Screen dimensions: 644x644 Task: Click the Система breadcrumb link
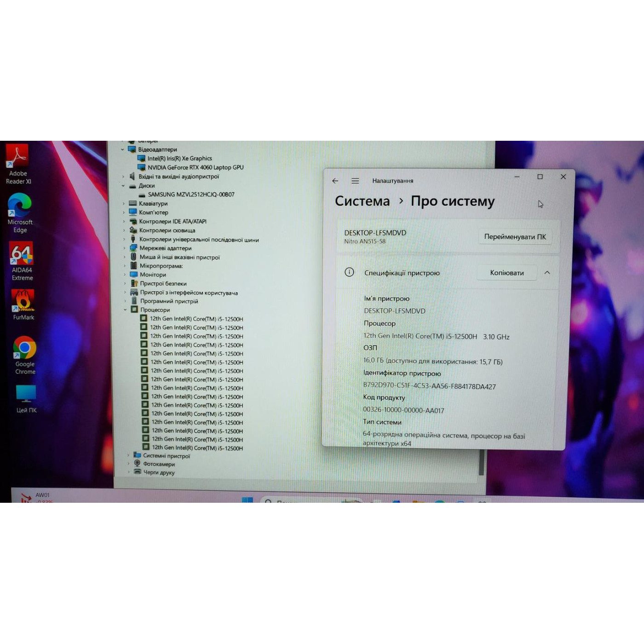click(x=363, y=201)
